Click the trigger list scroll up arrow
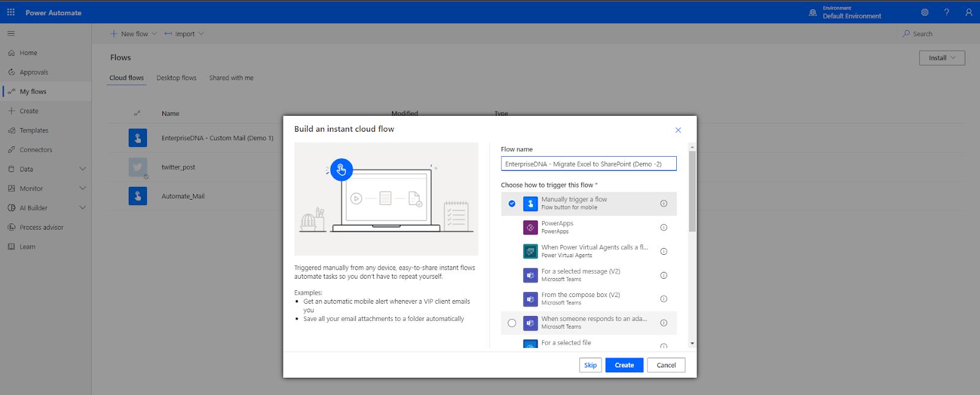980x395 pixels. [x=692, y=147]
